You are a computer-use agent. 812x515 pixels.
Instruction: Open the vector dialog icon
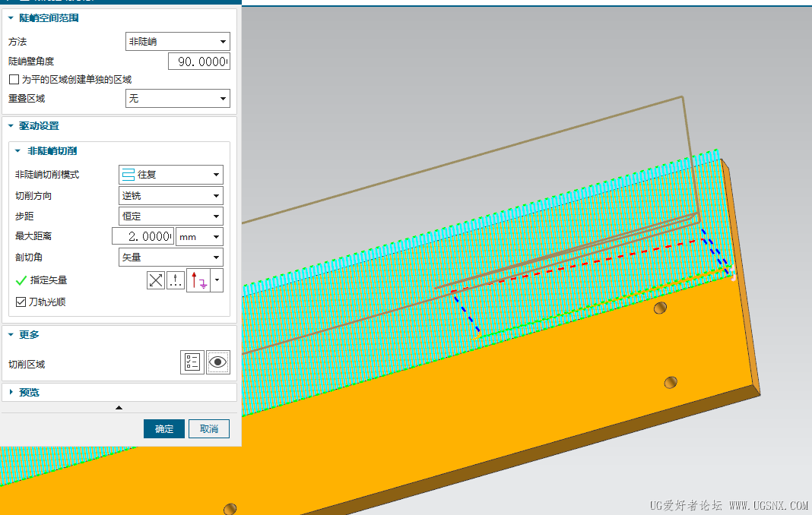[x=176, y=280]
